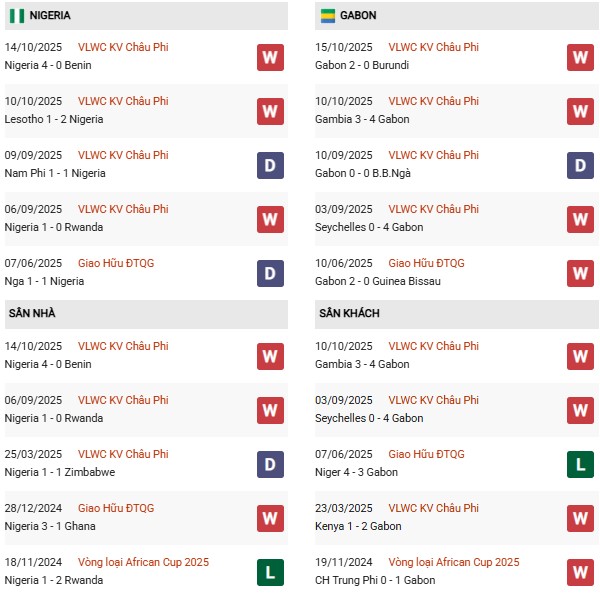Click L badge for Niger 4 - 3 Gabon
This screenshot has width=600, height=594.
tap(580, 464)
